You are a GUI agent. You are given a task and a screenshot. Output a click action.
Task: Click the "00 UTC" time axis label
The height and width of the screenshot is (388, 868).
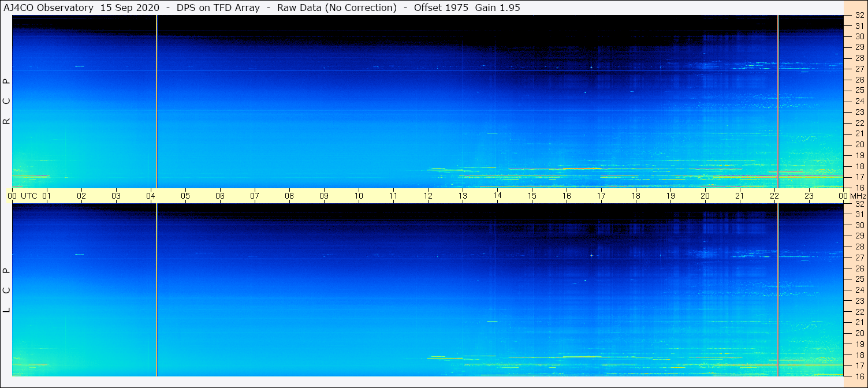pos(23,196)
